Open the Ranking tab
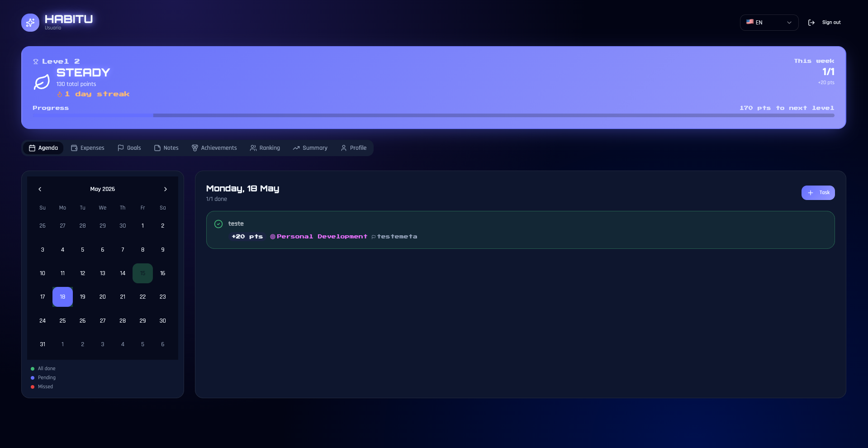 (265, 148)
